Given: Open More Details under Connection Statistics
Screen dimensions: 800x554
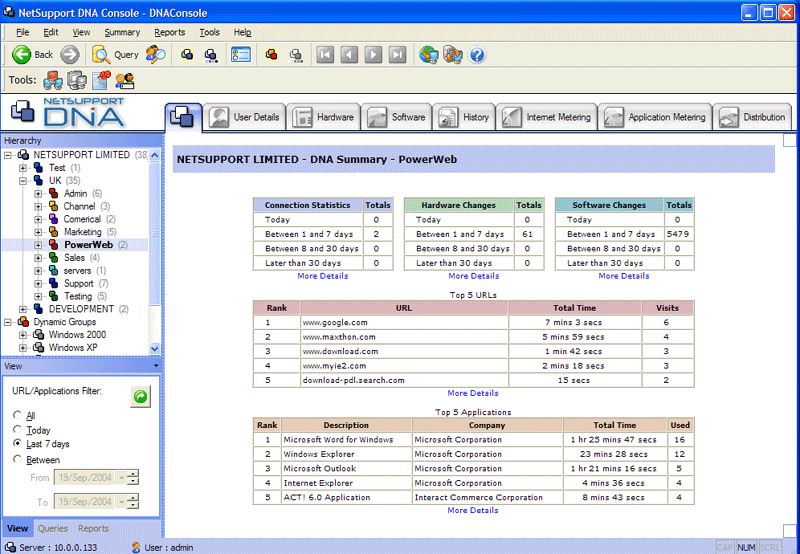Looking at the screenshot, I should tap(322, 276).
